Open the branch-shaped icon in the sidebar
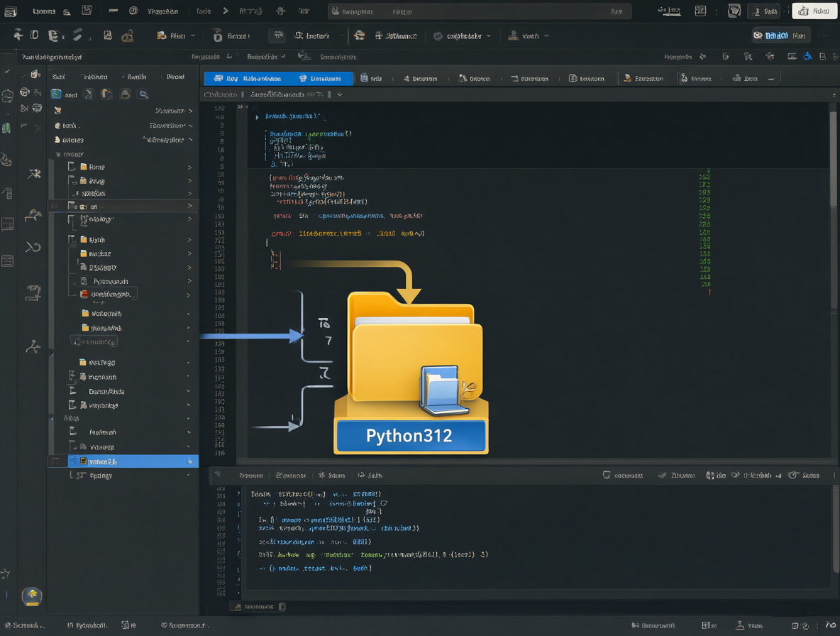Viewport: 840px width, 636px height. point(33,346)
